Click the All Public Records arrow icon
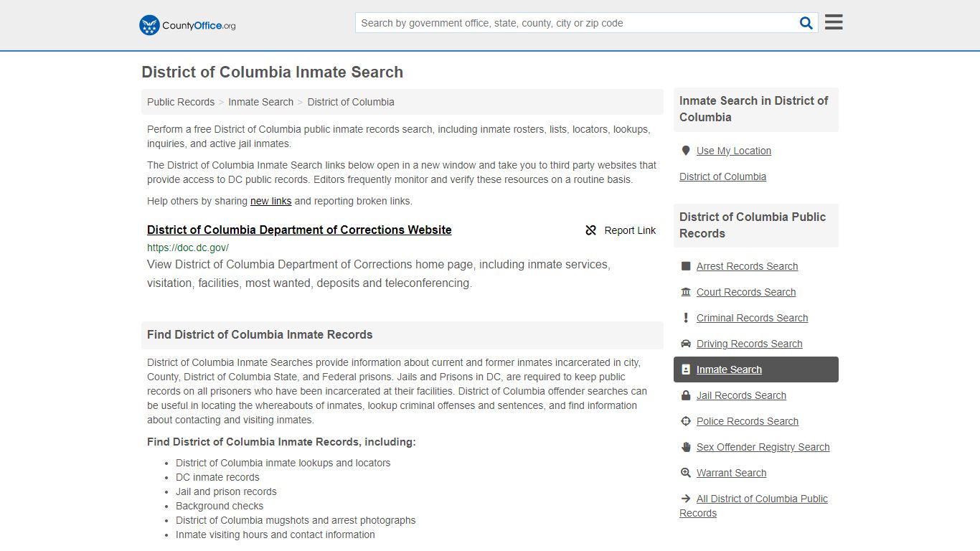The image size is (980, 551). click(686, 499)
